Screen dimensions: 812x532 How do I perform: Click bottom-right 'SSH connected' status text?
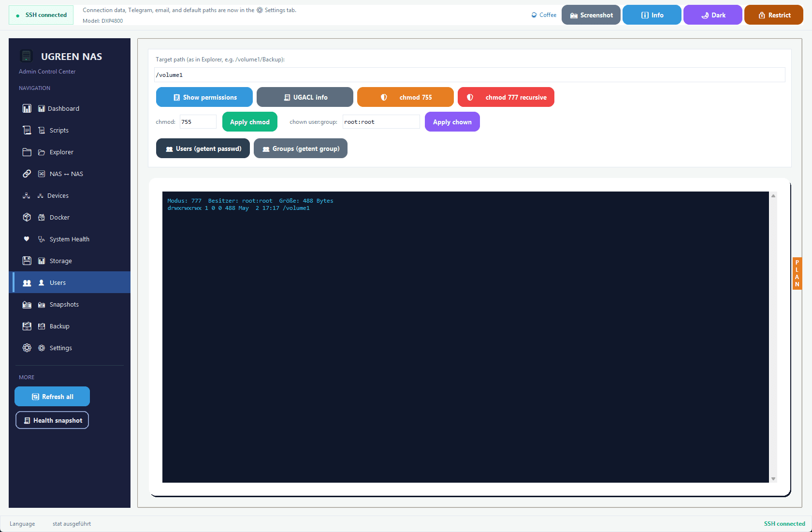tap(784, 524)
